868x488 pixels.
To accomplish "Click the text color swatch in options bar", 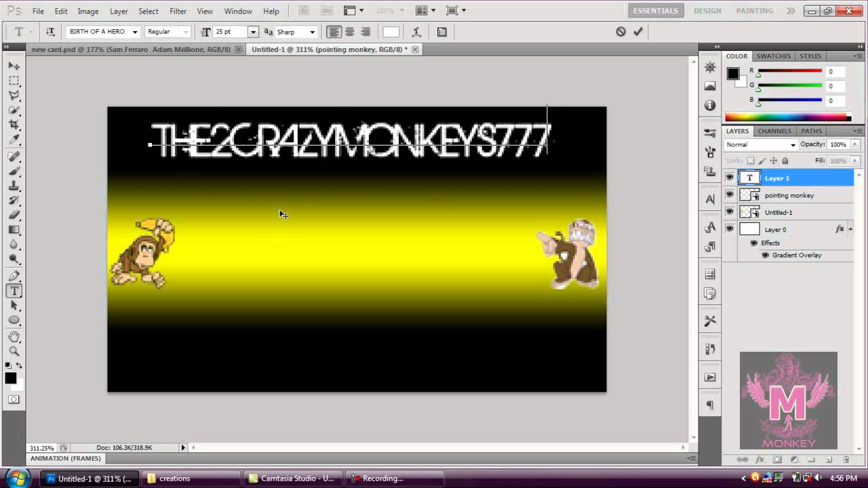I will pos(391,32).
